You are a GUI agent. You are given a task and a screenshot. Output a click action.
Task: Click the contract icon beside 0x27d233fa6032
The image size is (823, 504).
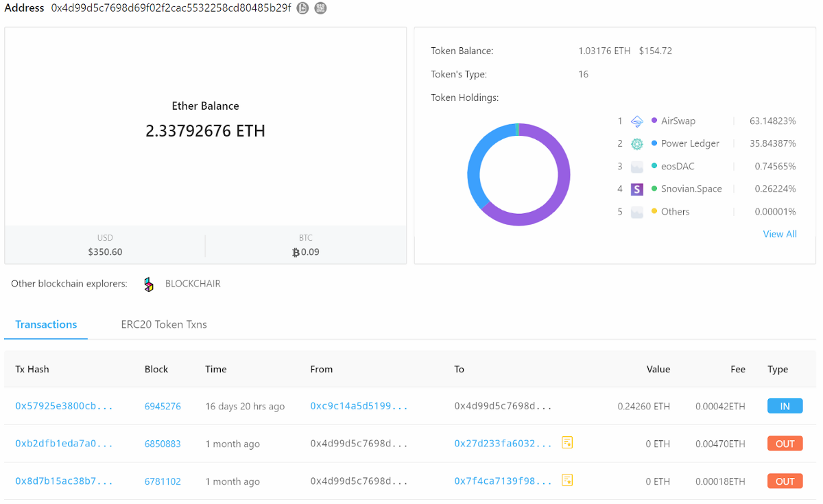(x=567, y=442)
